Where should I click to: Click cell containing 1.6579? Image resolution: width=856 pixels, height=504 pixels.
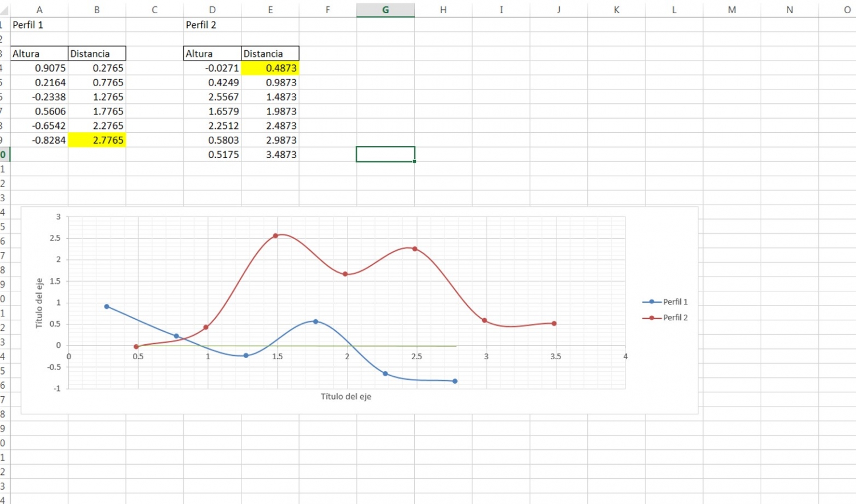[x=212, y=111]
